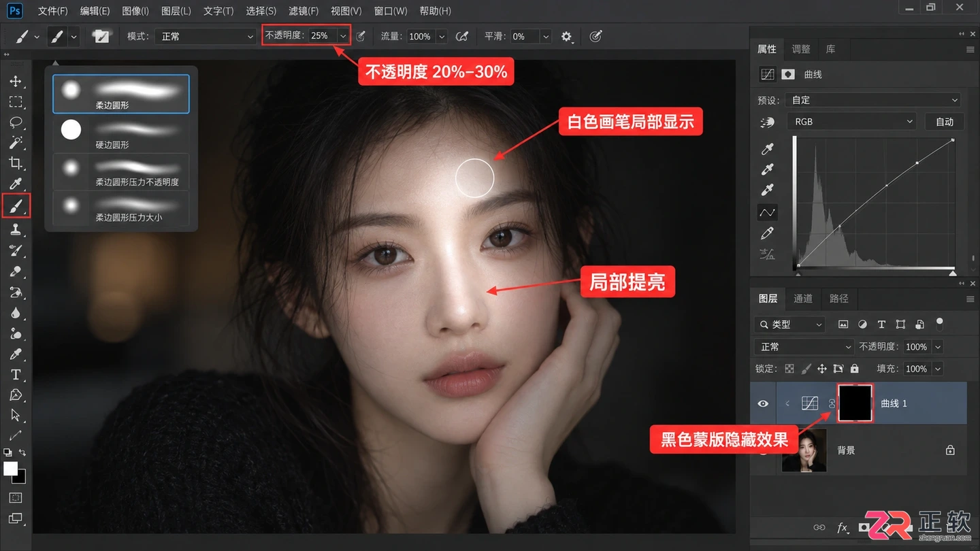Swap foreground and background colors
The width and height of the screenshot is (980, 551).
[22, 452]
